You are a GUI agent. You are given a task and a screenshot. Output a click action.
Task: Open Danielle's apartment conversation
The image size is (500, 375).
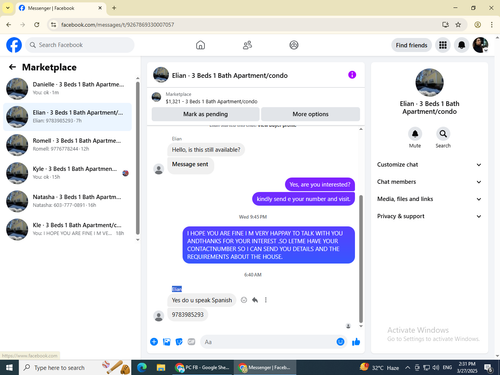67,89
